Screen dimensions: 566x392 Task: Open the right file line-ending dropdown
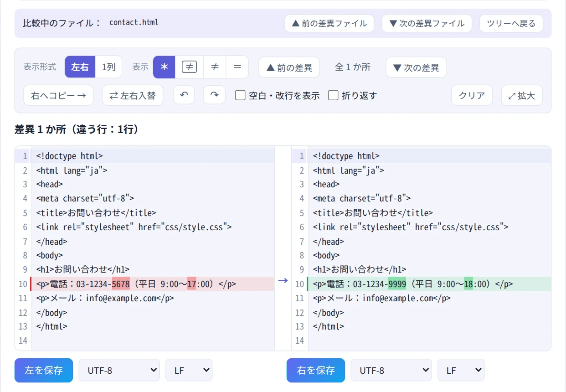[461, 370]
